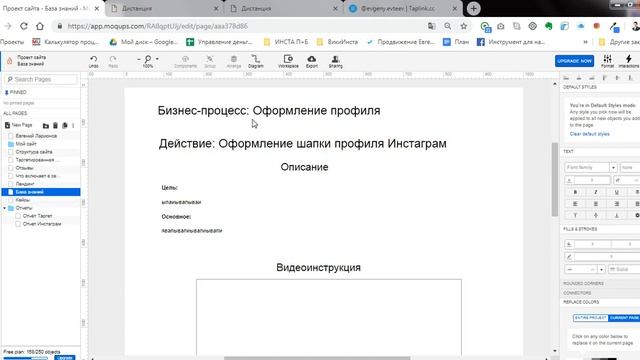
Task: Align text left
Action: [x=576, y=204]
